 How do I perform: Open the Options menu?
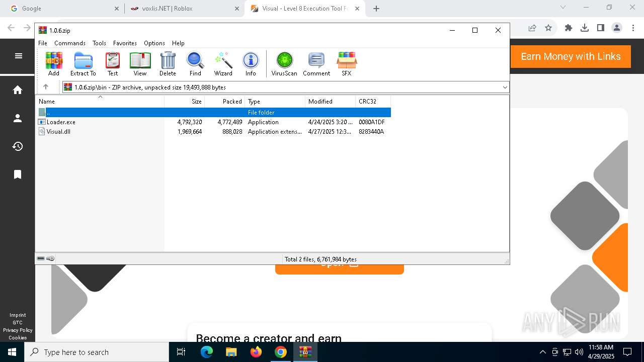pyautogui.click(x=154, y=43)
